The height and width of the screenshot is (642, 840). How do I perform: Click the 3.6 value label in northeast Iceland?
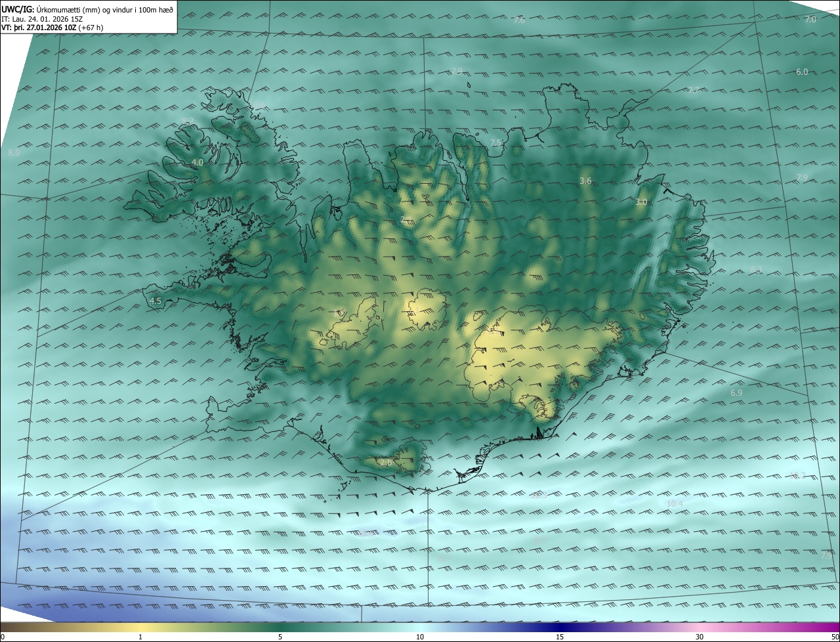pos(586,181)
